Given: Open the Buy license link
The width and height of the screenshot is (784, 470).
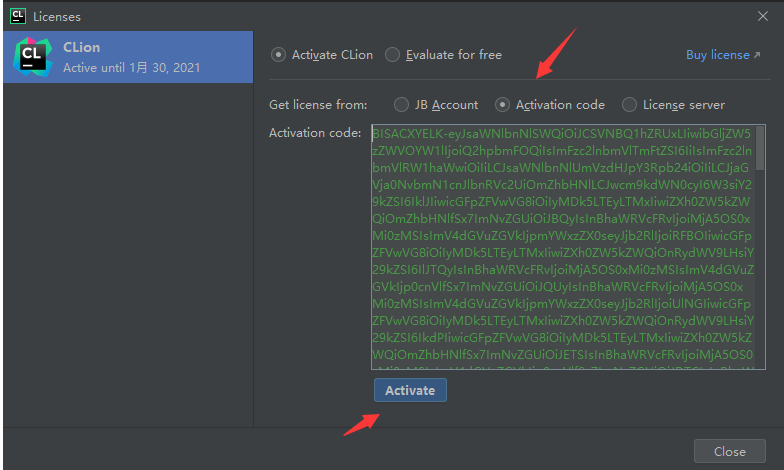Looking at the screenshot, I should (x=717, y=55).
